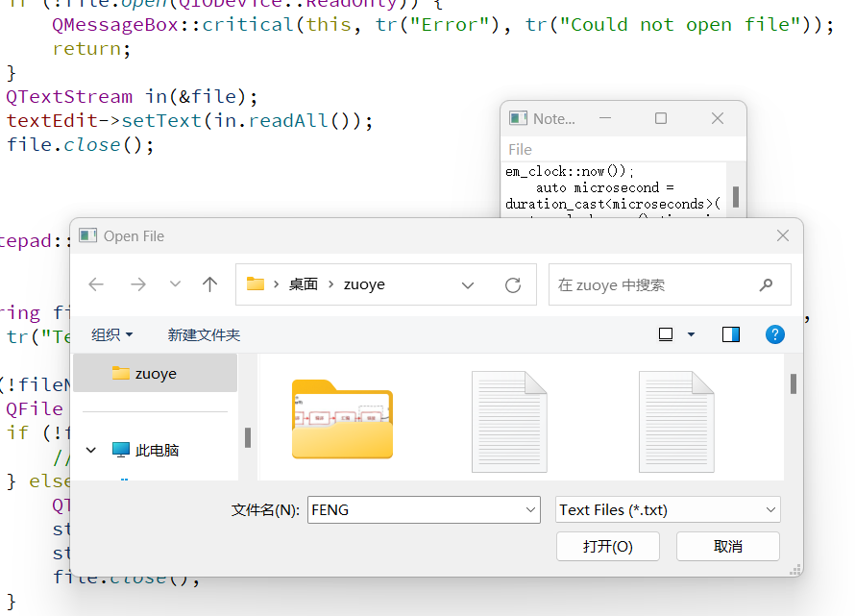Image resolution: width=855 pixels, height=616 pixels.
Task: Open the Text Files (*.txt) filter dropdown
Action: (668, 510)
